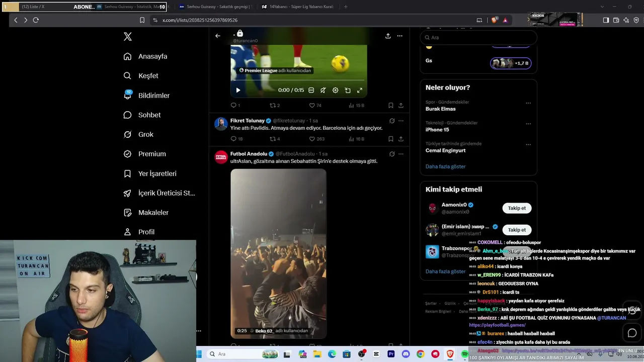Enable picture-in-picture on the Premier League video
Viewport: 644px width, 362px height.
(x=348, y=90)
